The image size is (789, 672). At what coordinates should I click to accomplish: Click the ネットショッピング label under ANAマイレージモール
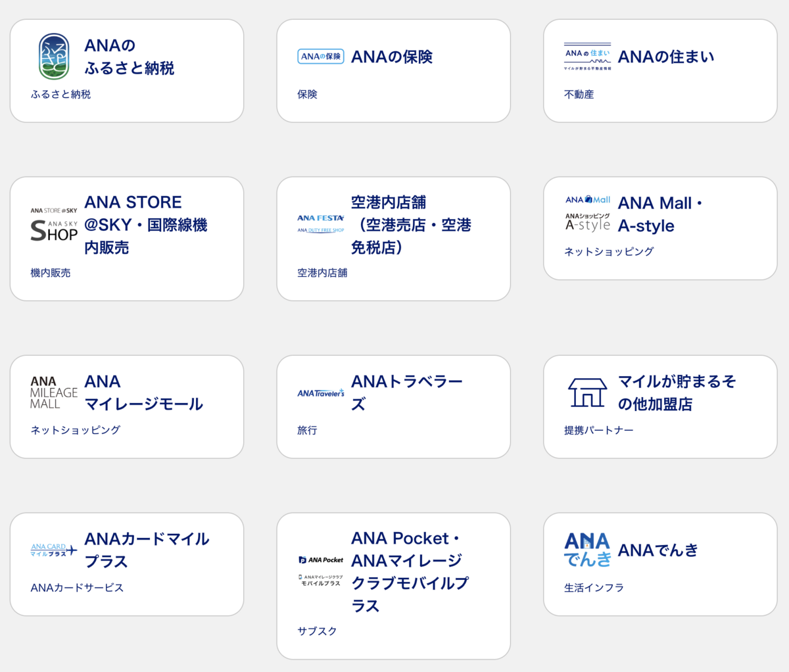[x=76, y=430]
